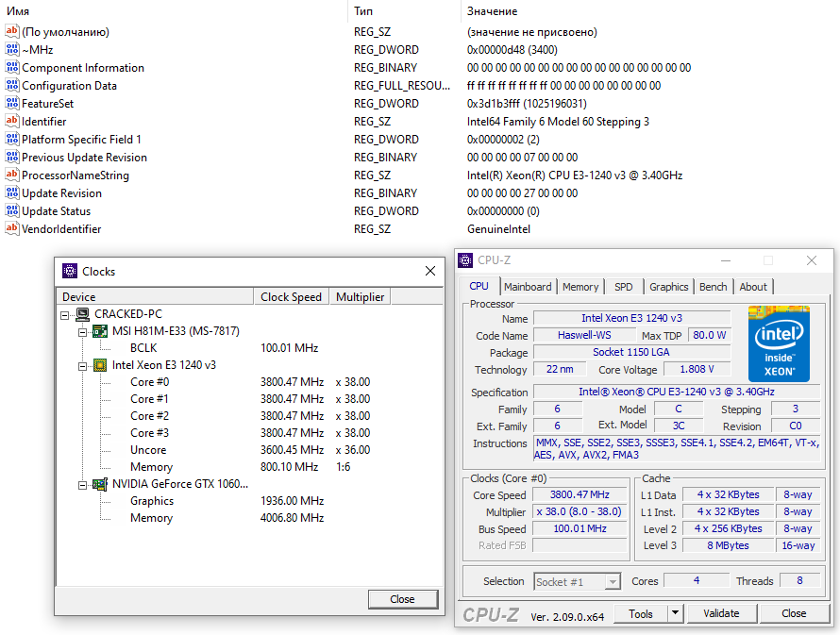The width and height of the screenshot is (840, 635).
Task: Collapse the NVIDIA GeForce GTX 1060 node
Action: (x=82, y=485)
